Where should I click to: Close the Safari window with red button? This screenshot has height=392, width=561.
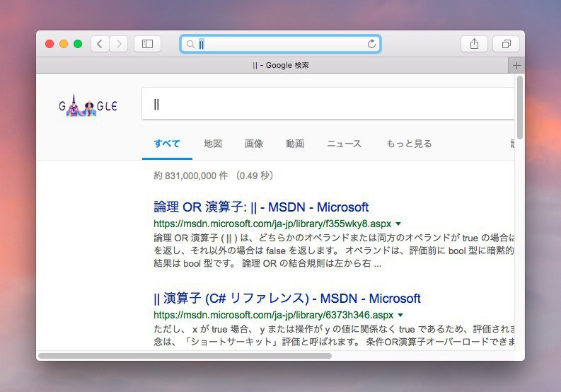[x=50, y=44]
